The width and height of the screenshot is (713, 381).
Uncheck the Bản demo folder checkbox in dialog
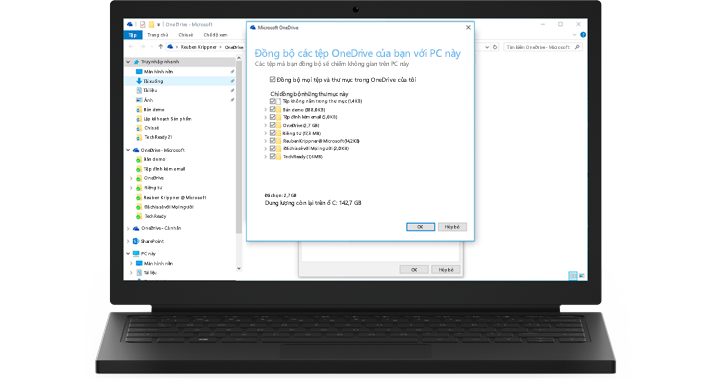tap(272, 110)
